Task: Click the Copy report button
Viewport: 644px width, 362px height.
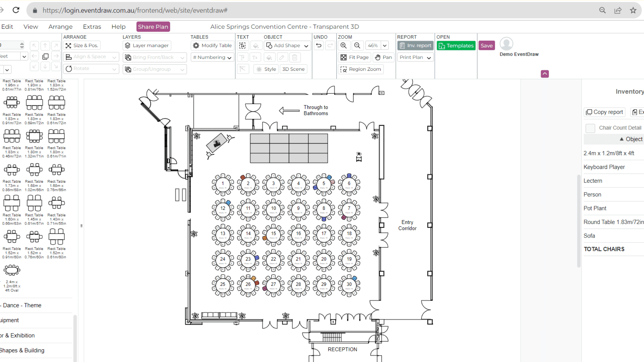Action: [604, 112]
